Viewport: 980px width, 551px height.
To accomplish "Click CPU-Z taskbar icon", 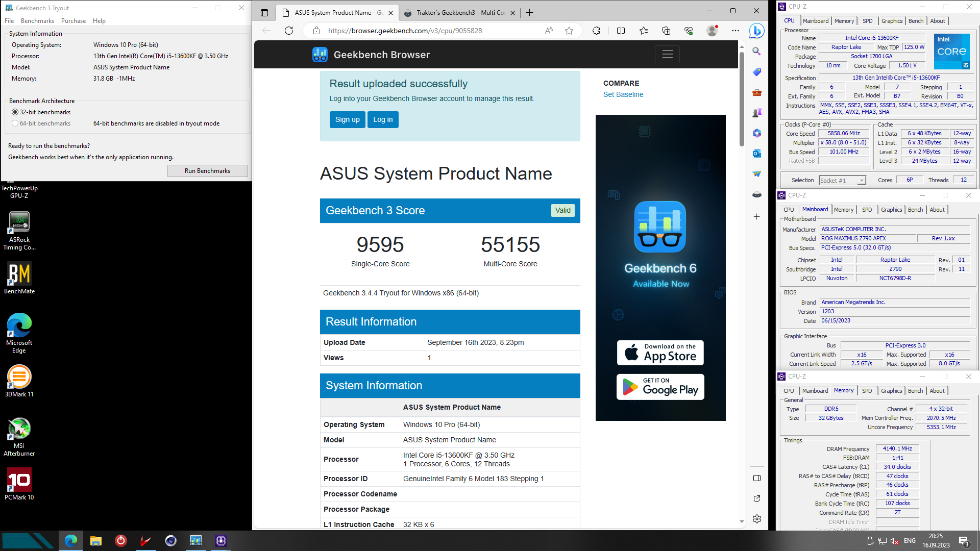I will (x=221, y=541).
